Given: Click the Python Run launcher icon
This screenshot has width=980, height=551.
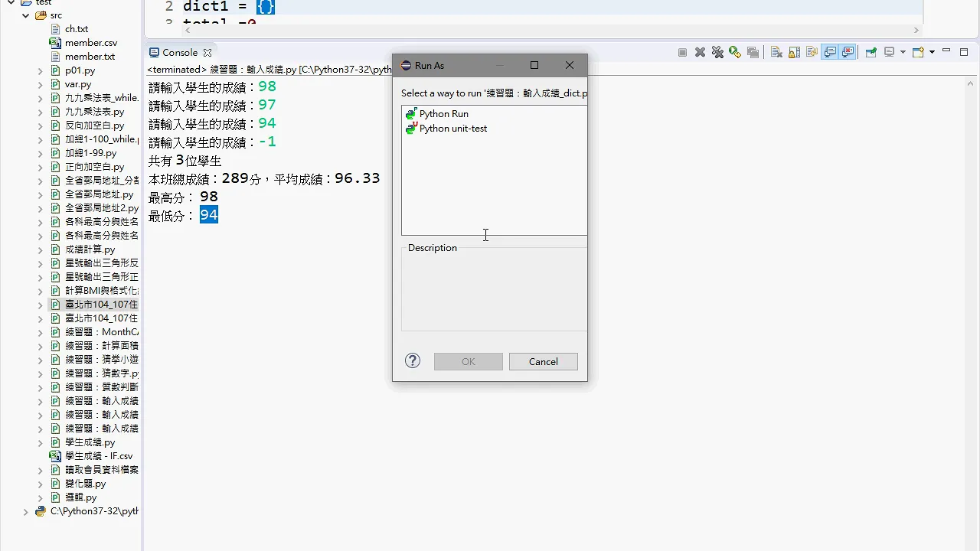Looking at the screenshot, I should (411, 113).
